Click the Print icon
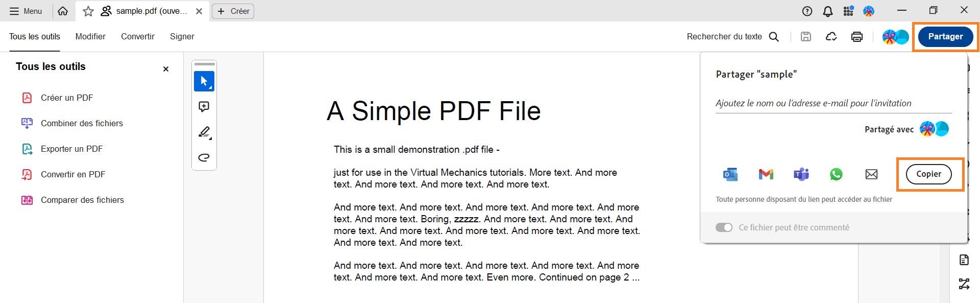 pyautogui.click(x=857, y=36)
